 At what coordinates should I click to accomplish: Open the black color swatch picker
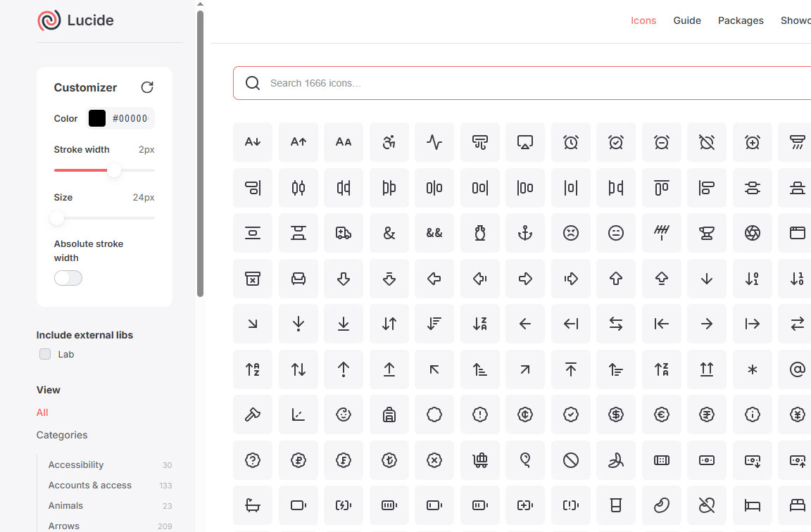coord(97,118)
